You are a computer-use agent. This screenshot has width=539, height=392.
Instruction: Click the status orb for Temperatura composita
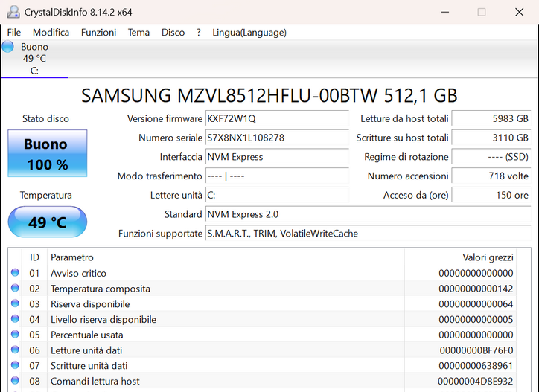[x=15, y=288]
